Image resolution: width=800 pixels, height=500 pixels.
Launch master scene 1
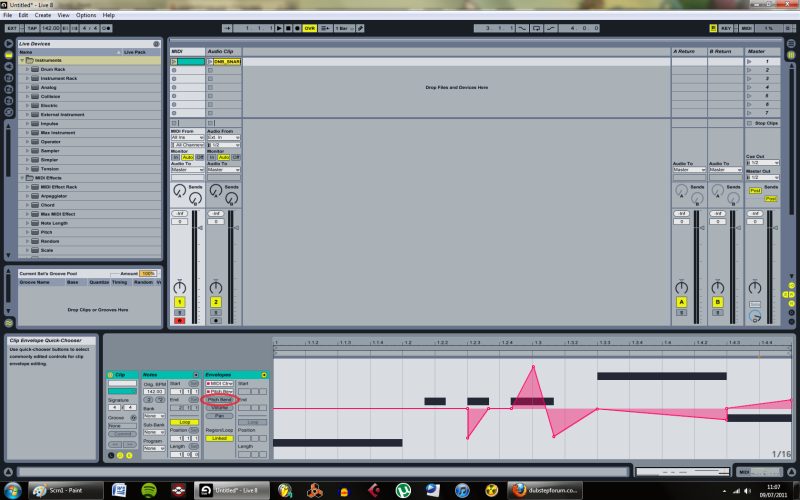(749, 62)
